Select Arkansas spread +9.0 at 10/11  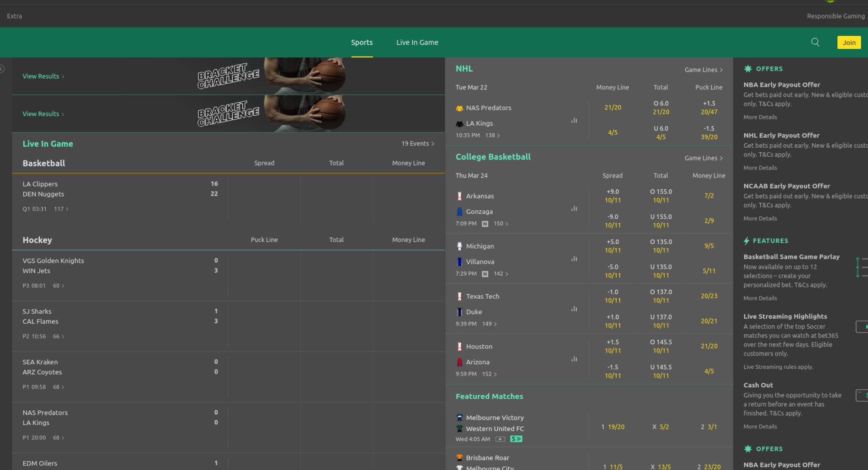pos(613,196)
